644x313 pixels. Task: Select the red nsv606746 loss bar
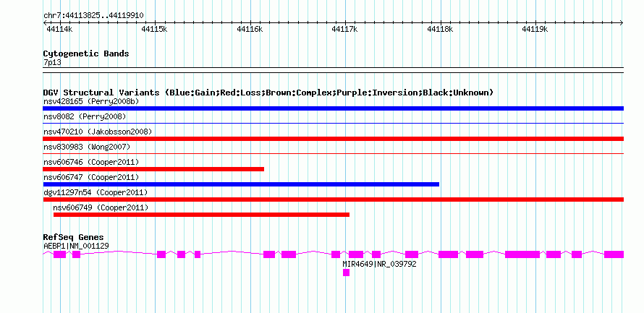[x=153, y=169]
